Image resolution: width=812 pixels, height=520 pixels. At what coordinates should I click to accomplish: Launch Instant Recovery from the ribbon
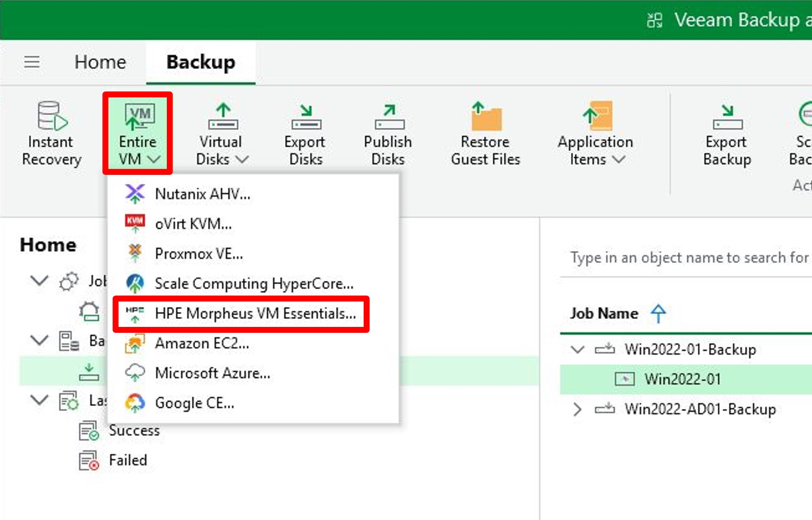coord(51,133)
